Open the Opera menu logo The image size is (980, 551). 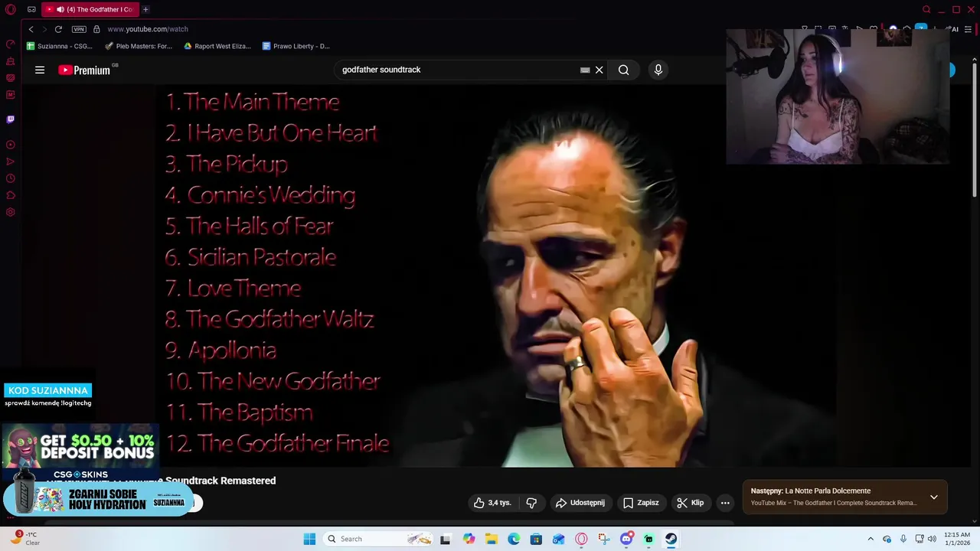click(11, 10)
